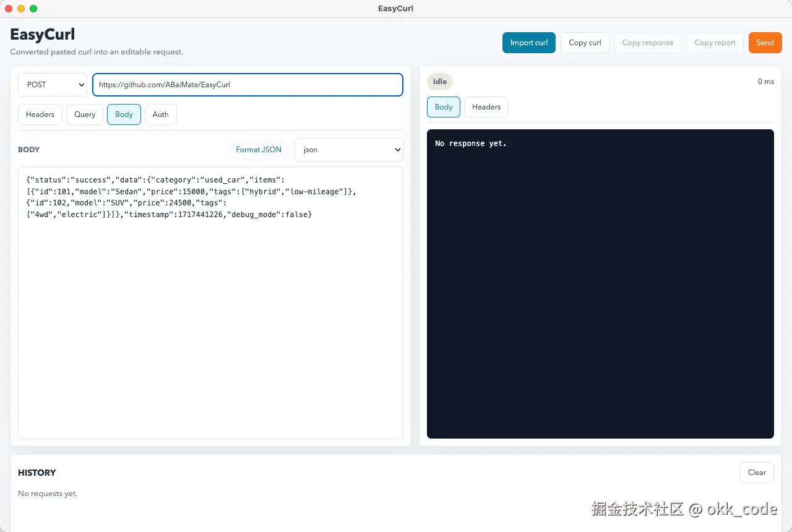This screenshot has height=532, width=792.
Task: Click the 'Converted pasted curl' status line
Action: 97,52
